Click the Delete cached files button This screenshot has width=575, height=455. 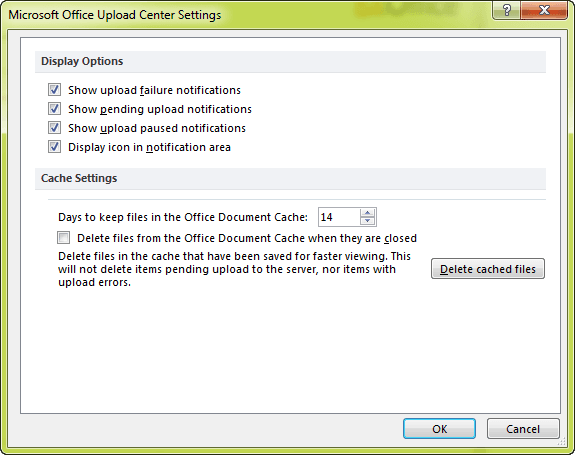(488, 269)
